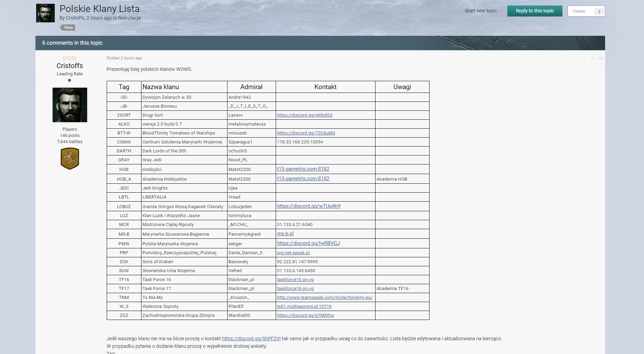Image resolution: width=644 pixels, height=354 pixels.
Task: Click Start new topic
Action: [481, 11]
